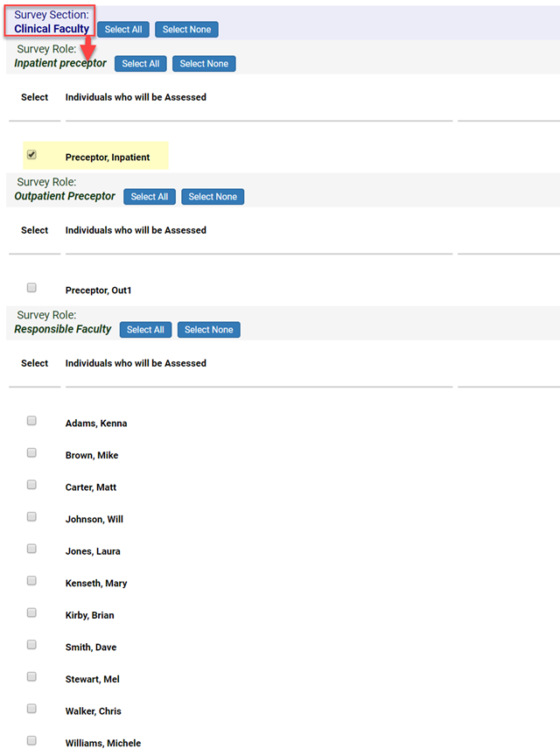Choose Select None for Outpatient Preceptor role
Viewport: 560px width, 756px height.
[213, 197]
